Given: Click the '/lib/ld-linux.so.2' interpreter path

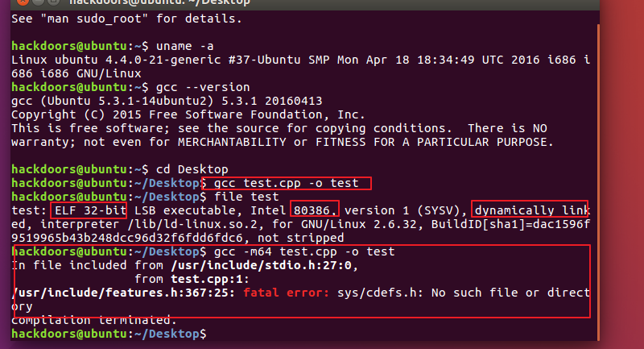Looking at the screenshot, I should point(192,224).
